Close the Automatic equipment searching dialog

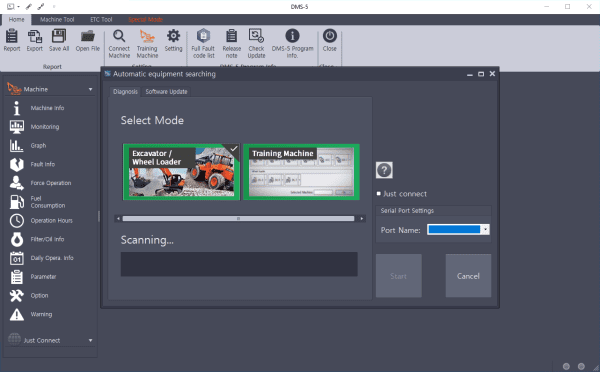[492, 73]
